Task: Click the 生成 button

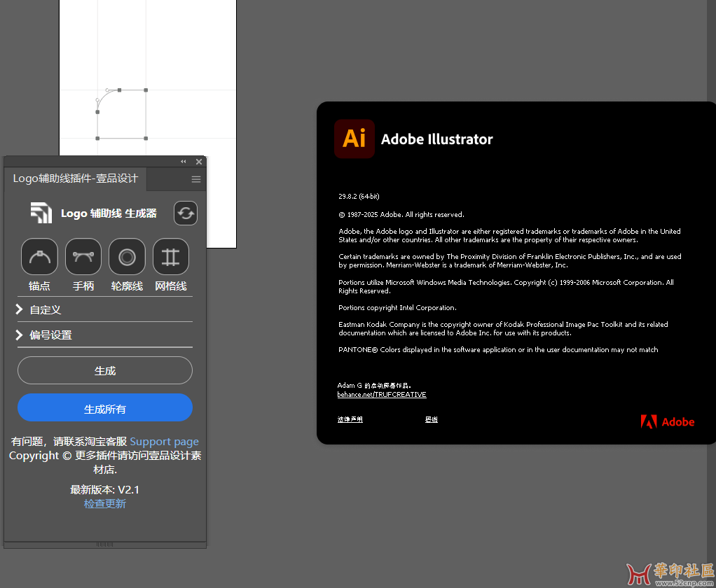Action: [105, 370]
